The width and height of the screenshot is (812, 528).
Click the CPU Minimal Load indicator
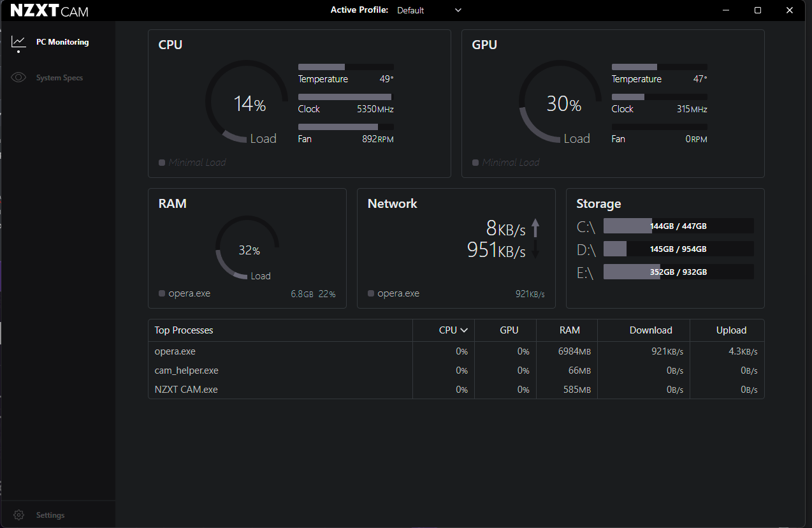tap(192, 163)
